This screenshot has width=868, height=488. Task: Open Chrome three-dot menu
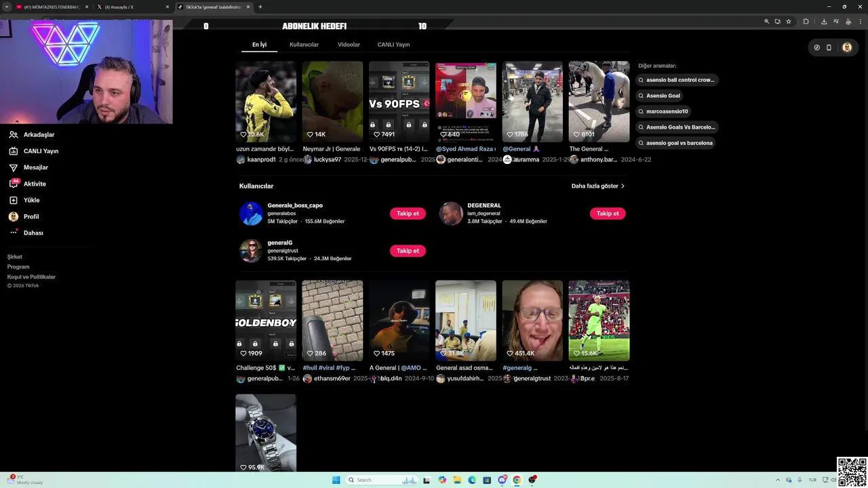pos(859,22)
